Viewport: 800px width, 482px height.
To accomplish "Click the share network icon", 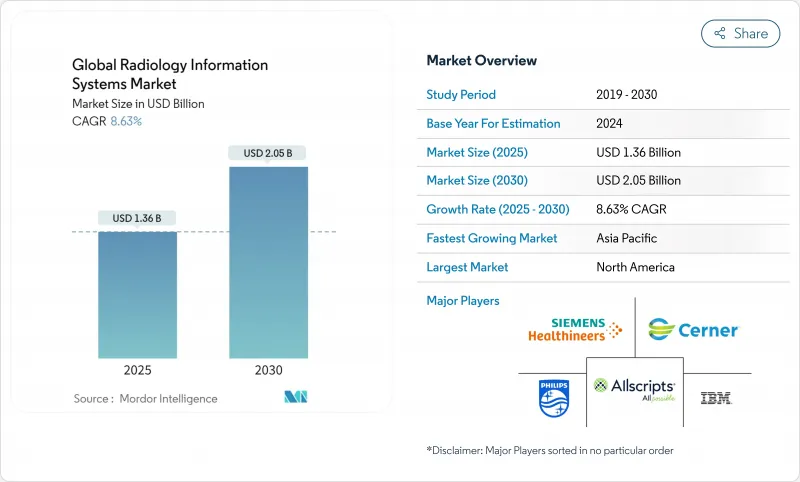I will (718, 33).
